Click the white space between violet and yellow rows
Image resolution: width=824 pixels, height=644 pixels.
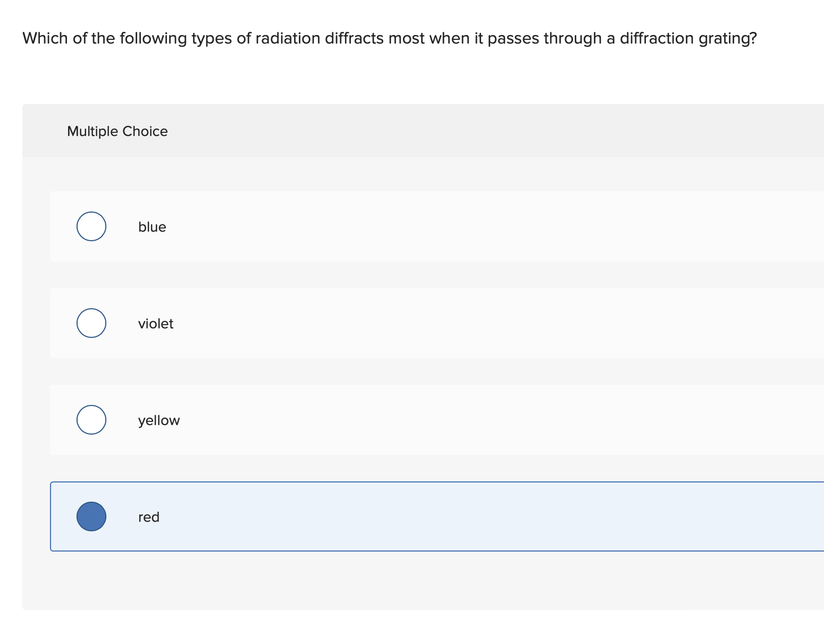372,371
